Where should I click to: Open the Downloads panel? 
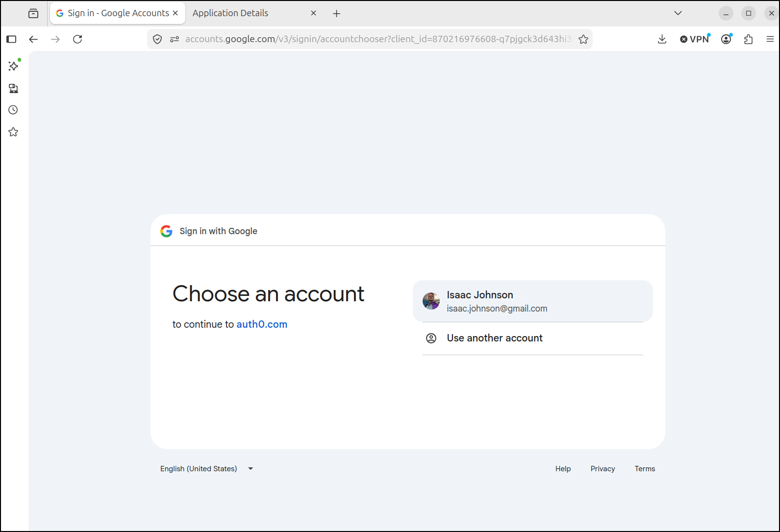662,39
